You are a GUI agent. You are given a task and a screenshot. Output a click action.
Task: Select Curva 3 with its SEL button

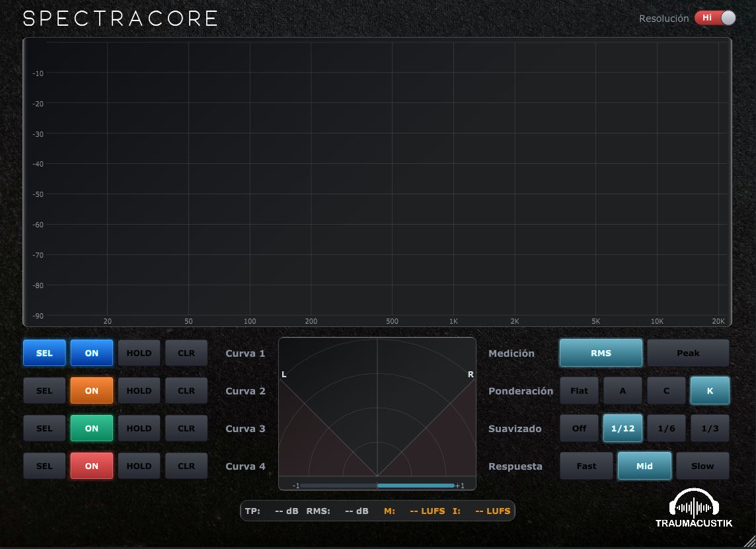click(44, 428)
